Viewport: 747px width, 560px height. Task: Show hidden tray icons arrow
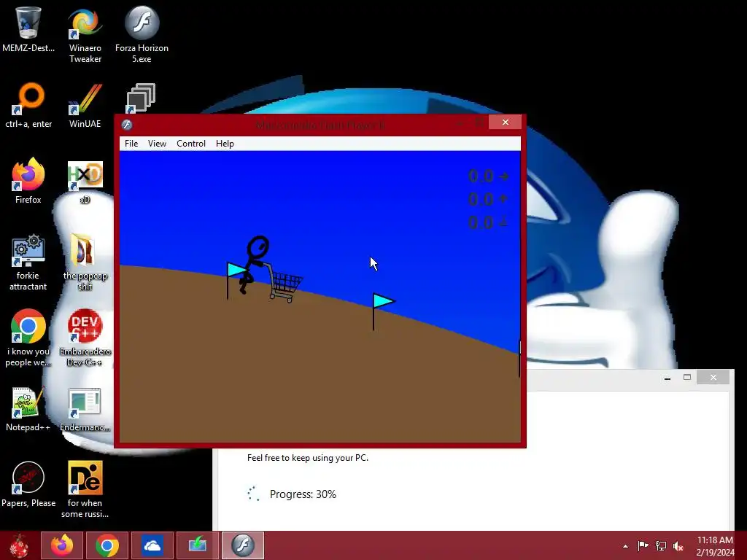pos(625,546)
